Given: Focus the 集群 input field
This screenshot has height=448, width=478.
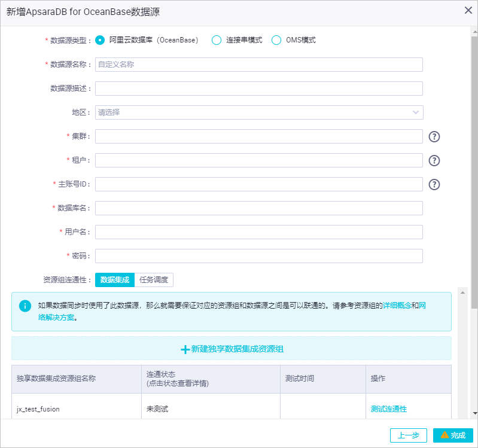Looking at the screenshot, I should point(259,136).
